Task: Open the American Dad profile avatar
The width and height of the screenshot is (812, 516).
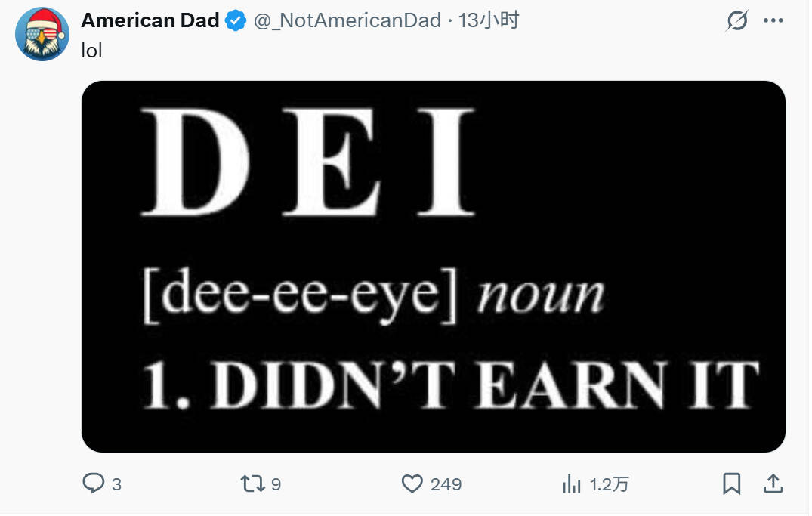Action: [42, 34]
